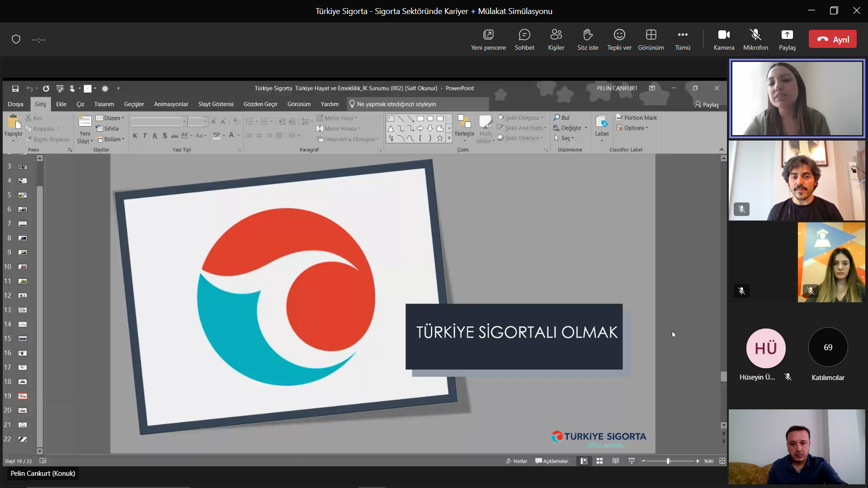Open Şekil Dolgusu fill dropdown
Viewport: 868px width, 488px height.
(x=521, y=117)
